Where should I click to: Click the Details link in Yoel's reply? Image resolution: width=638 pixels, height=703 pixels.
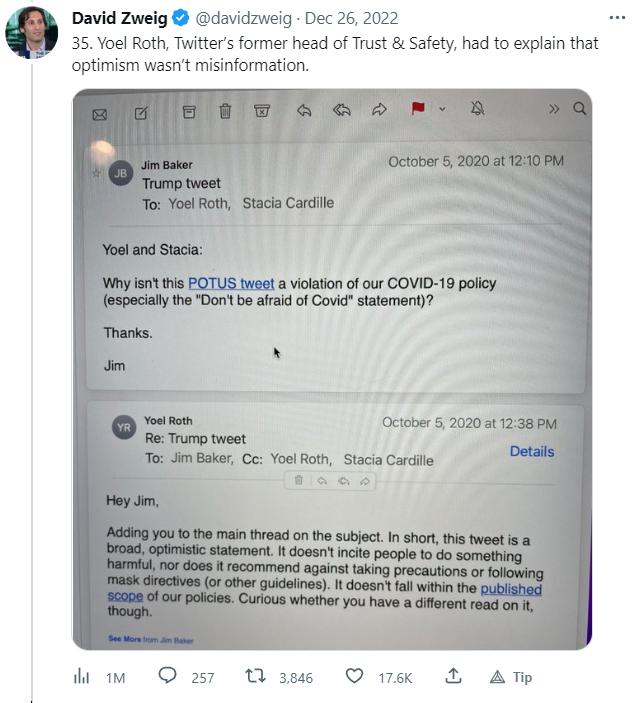(x=531, y=451)
